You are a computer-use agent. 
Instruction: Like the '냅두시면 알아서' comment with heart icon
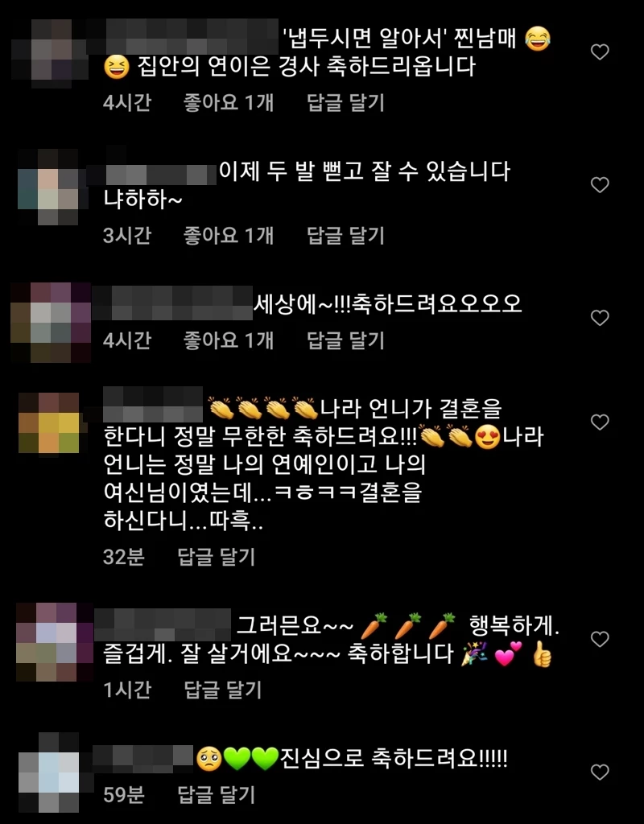[600, 51]
